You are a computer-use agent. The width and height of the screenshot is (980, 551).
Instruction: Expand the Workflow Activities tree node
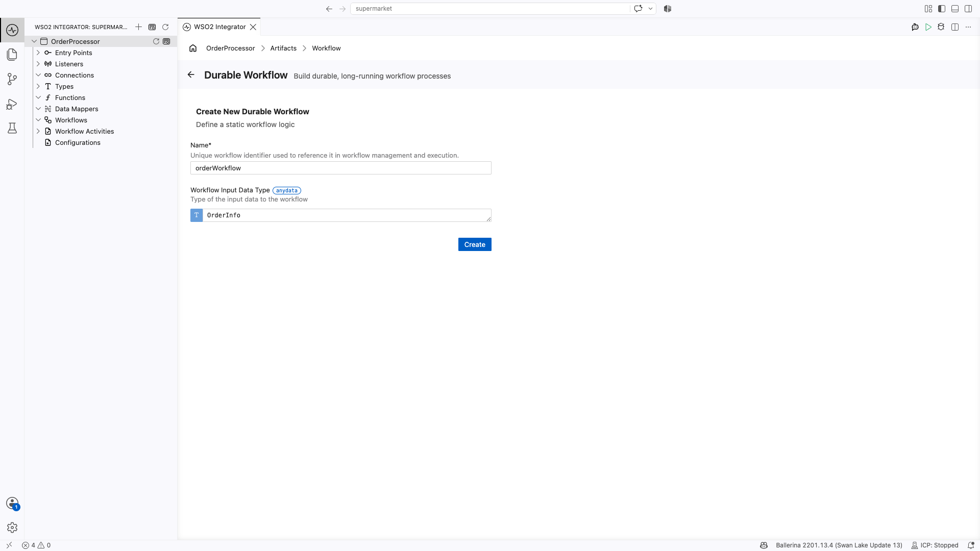[38, 131]
